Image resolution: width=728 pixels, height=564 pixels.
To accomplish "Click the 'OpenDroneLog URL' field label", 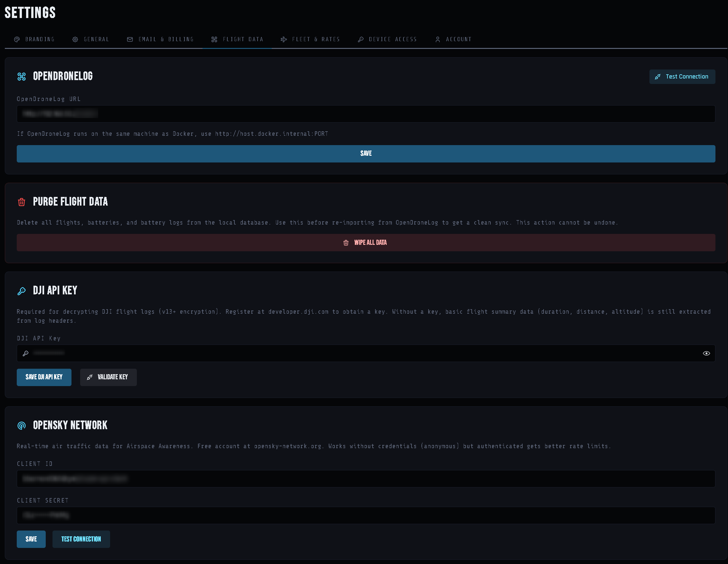I will 49,99.
